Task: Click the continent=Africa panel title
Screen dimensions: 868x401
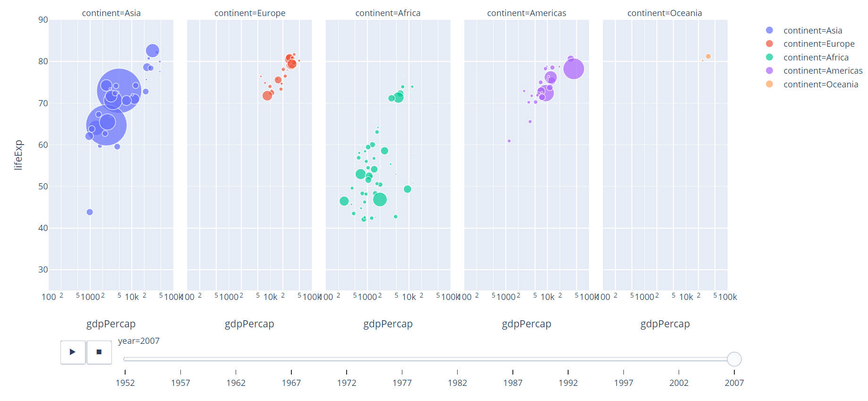Action: click(x=388, y=13)
